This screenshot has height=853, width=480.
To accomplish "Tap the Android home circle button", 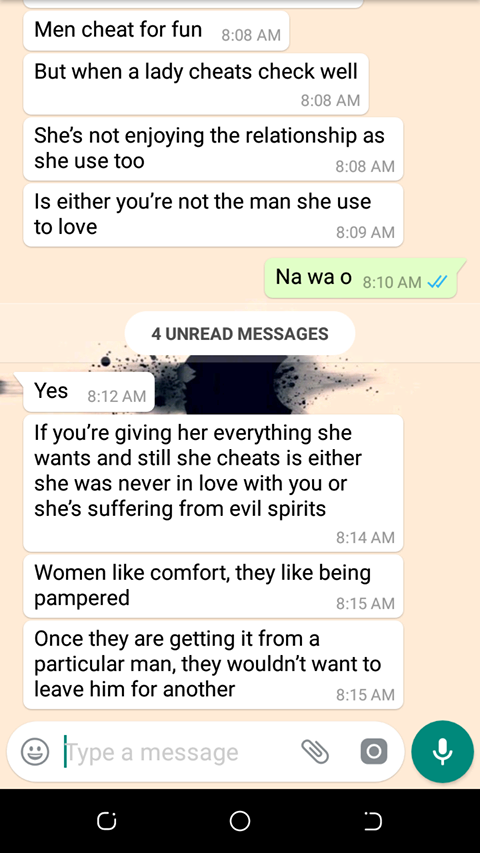I will [240, 820].
